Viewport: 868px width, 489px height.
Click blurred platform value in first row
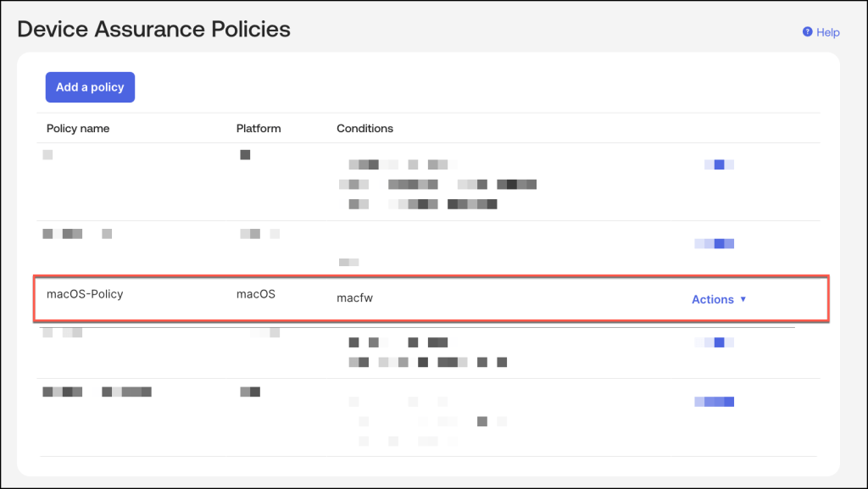point(245,154)
